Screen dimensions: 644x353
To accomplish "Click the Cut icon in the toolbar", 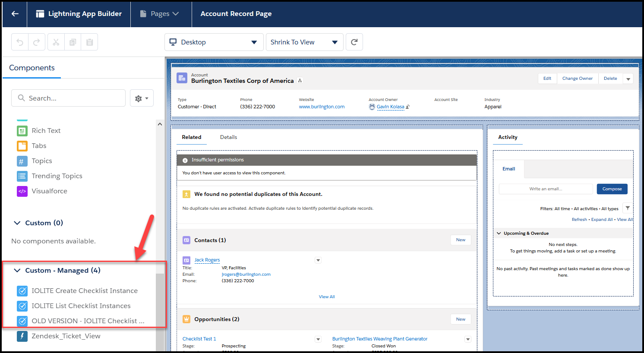I will 55,41.
